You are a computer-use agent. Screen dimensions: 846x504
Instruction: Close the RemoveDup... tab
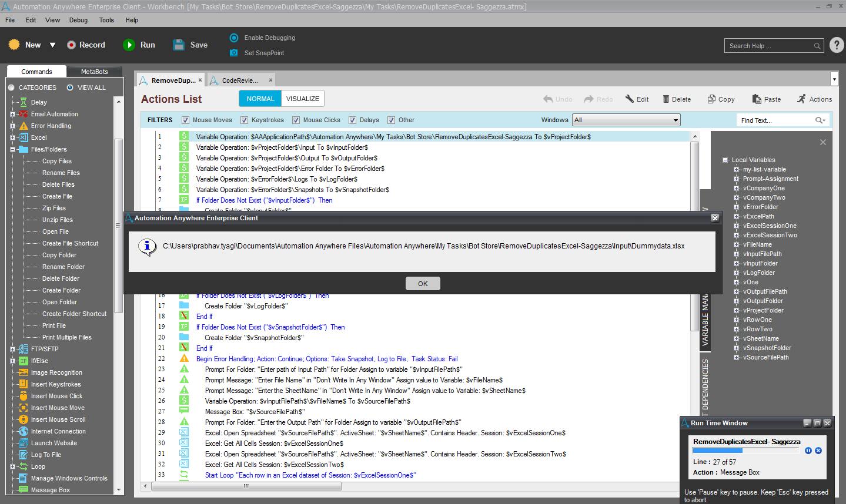click(200, 80)
